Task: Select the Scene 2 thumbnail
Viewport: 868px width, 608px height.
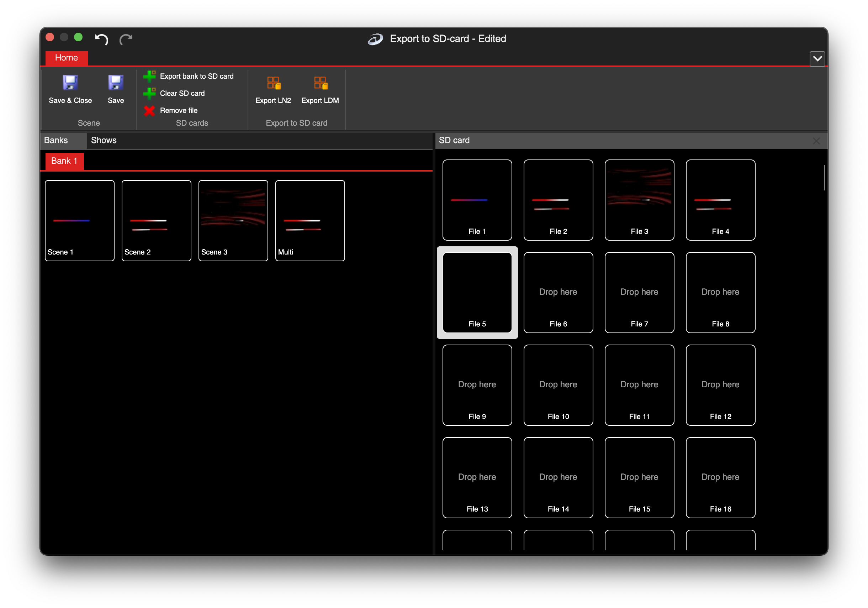Action: click(156, 221)
